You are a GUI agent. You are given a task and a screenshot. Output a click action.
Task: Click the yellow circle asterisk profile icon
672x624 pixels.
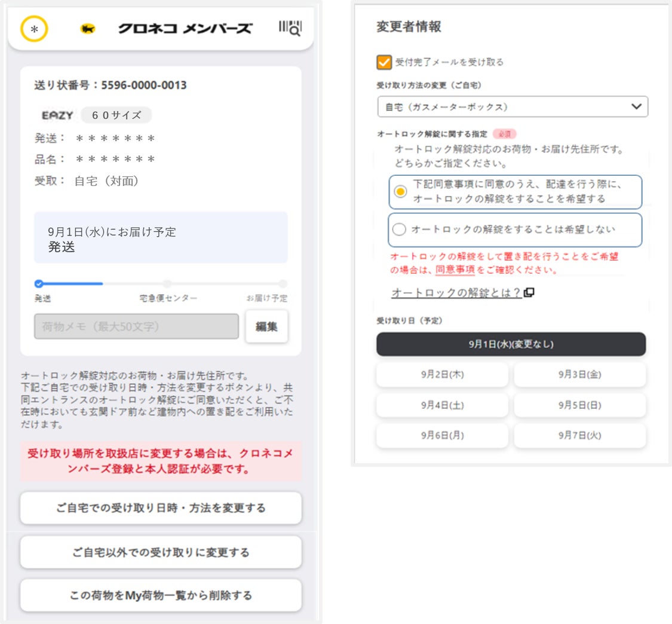tap(34, 29)
